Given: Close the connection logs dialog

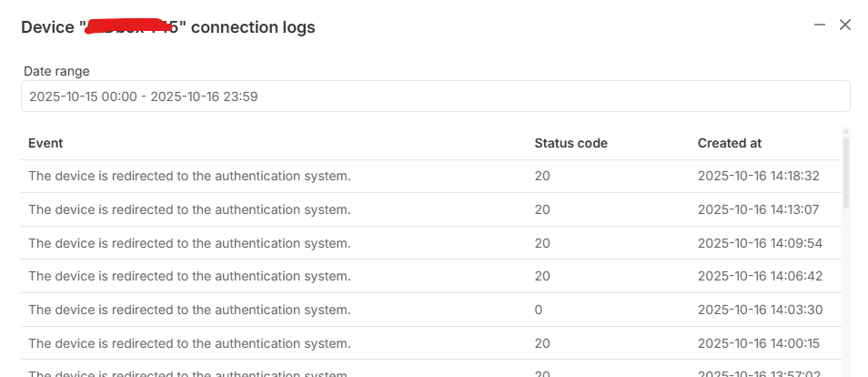Looking at the screenshot, I should point(844,25).
